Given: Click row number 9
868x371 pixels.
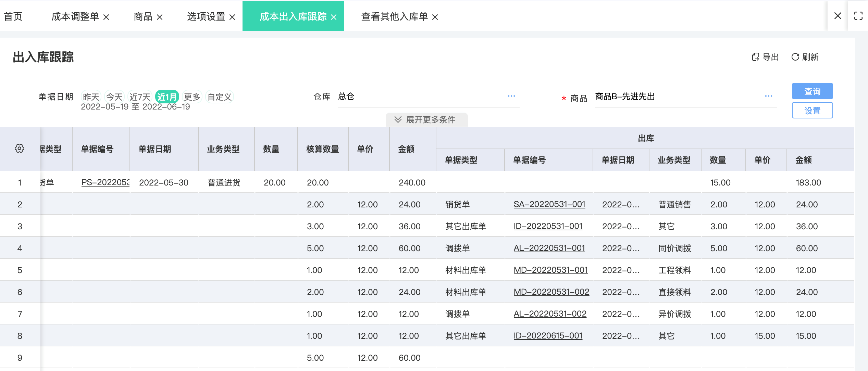Looking at the screenshot, I should [20, 358].
